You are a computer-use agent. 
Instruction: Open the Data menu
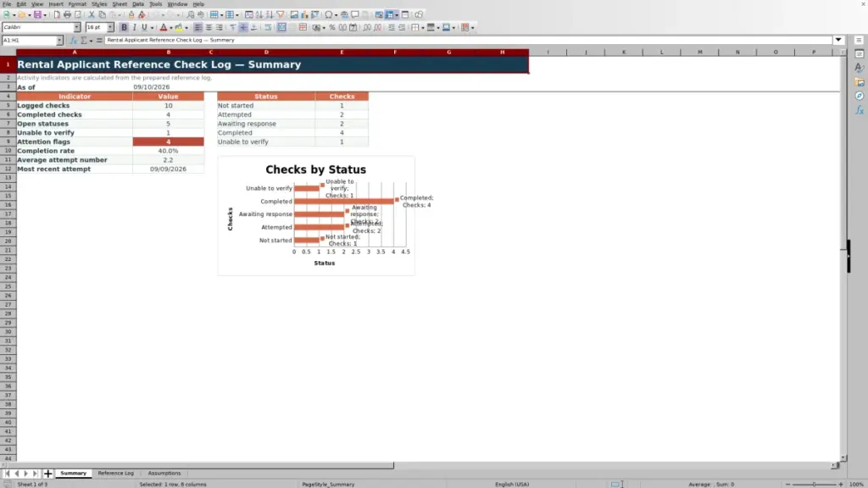point(138,4)
